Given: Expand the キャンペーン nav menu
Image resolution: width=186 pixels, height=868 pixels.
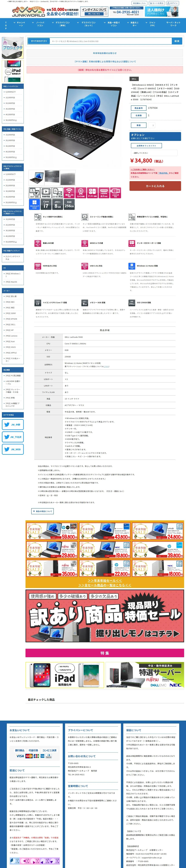Looking at the screenshot, I should click(21, 24).
